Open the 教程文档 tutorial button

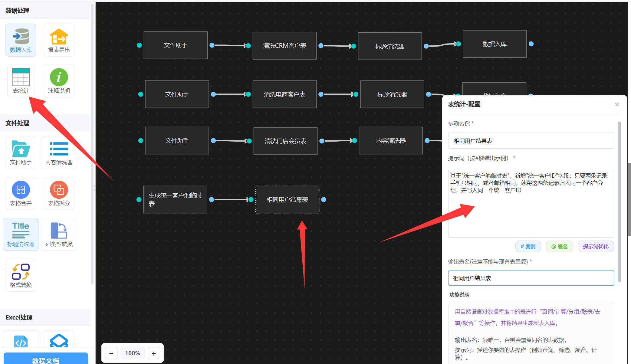46,359
